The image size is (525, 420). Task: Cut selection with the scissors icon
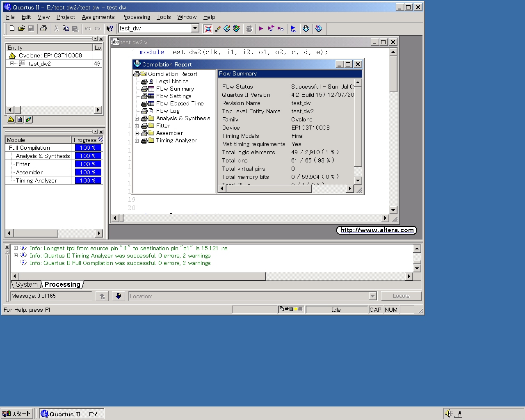coord(56,28)
